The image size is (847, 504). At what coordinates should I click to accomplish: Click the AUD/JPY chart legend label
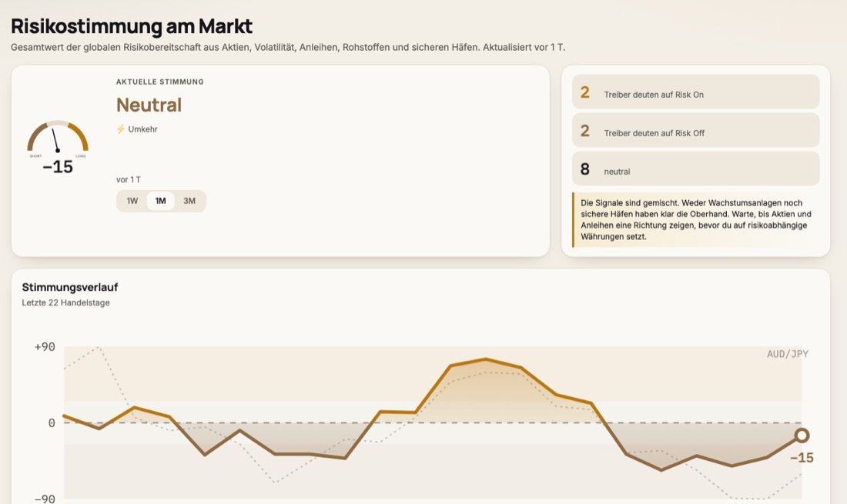(788, 354)
